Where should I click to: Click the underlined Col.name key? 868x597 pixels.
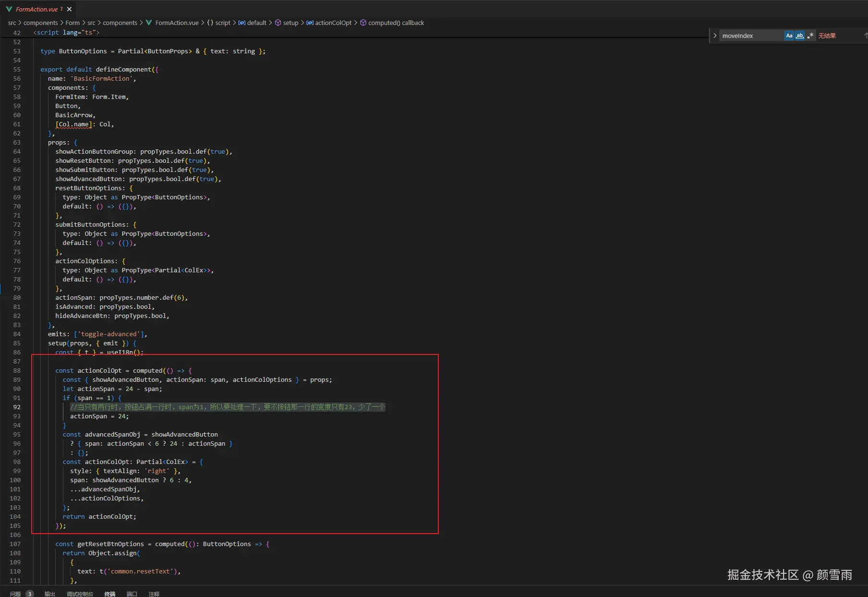click(74, 124)
